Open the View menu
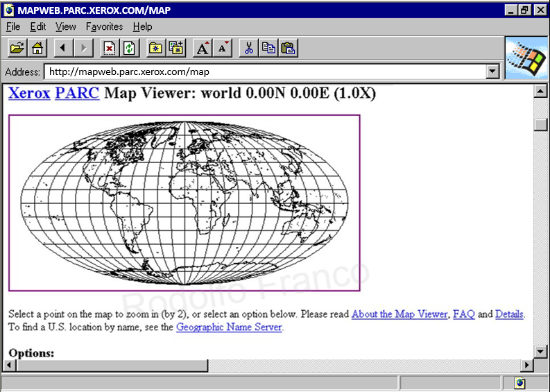This screenshot has height=392, width=550. (66, 27)
